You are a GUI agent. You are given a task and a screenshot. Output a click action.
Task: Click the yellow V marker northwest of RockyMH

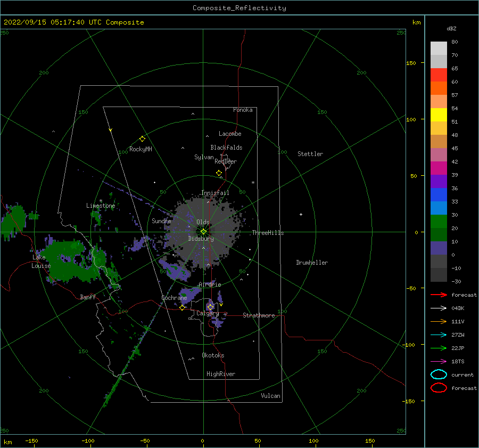pyautogui.click(x=111, y=130)
